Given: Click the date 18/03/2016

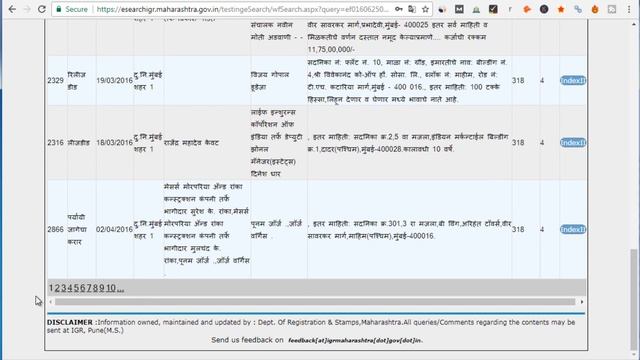Looking at the screenshot, I should click(114, 142).
